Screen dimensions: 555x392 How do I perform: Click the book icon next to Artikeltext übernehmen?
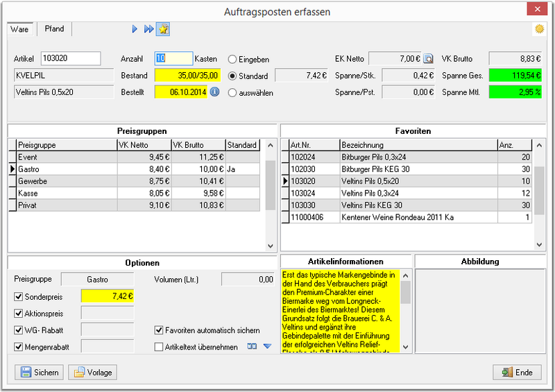[252, 346]
